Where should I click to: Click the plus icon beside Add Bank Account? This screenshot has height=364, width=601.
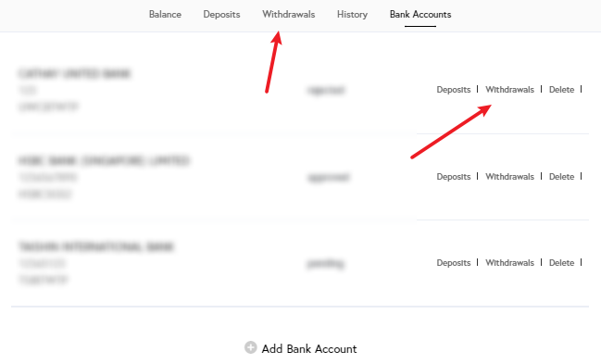[x=251, y=347]
